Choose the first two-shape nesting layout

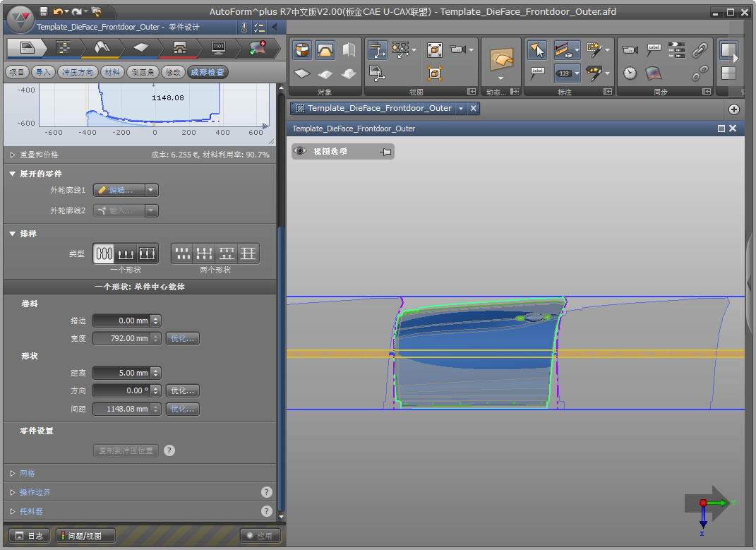click(184, 253)
